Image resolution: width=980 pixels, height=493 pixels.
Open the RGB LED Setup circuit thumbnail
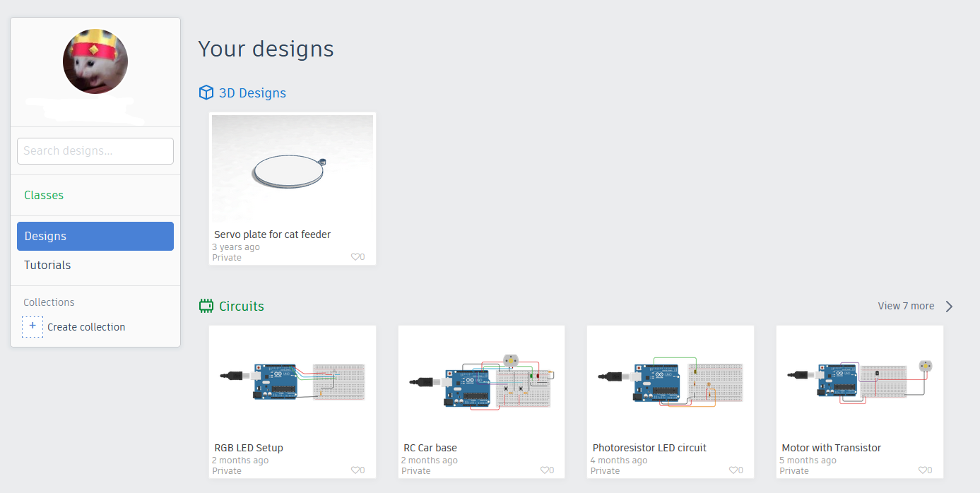click(x=293, y=382)
